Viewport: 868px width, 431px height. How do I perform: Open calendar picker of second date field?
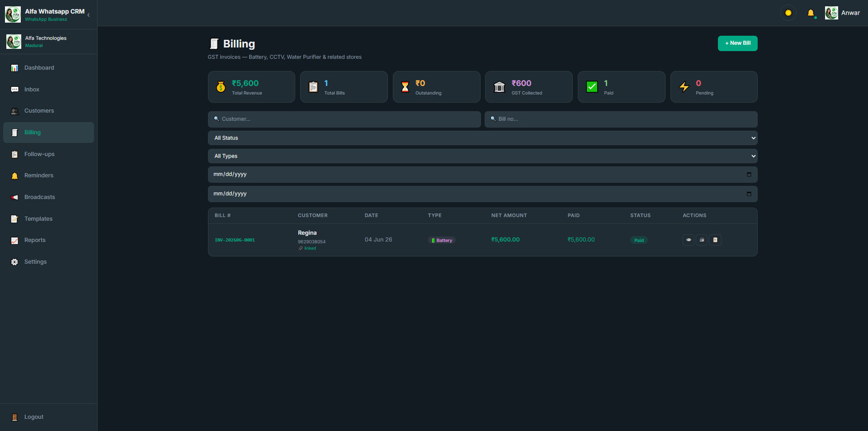(x=749, y=194)
